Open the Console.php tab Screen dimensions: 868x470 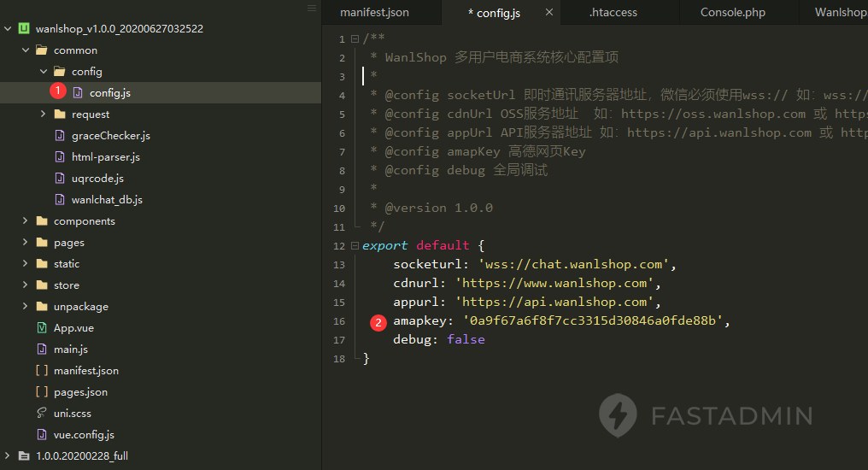click(733, 12)
